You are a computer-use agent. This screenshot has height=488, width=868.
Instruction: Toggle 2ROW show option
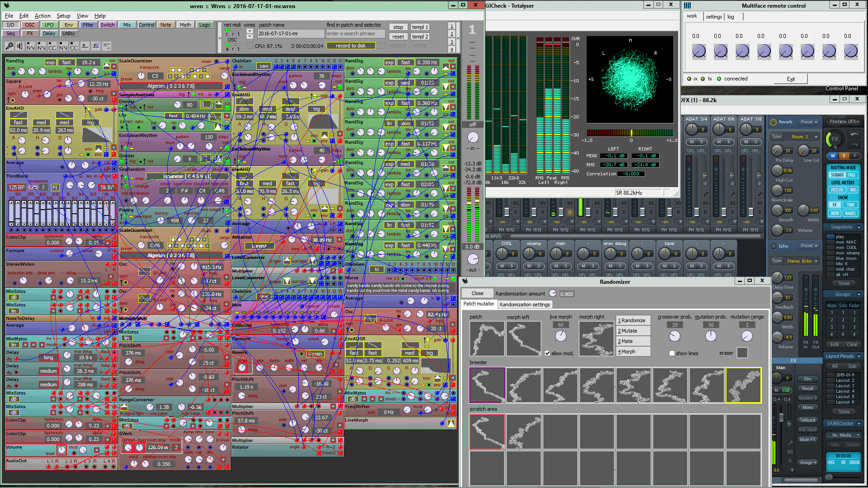(835, 213)
